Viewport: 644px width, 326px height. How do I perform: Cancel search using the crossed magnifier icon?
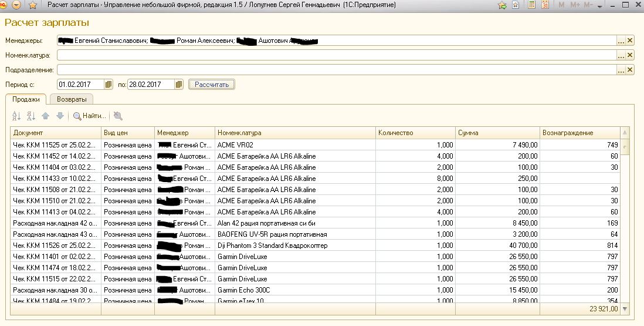point(118,116)
